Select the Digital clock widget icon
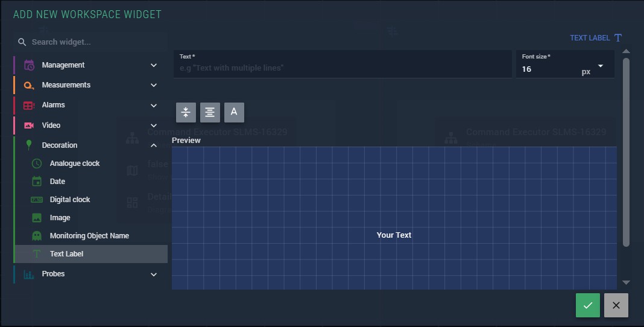This screenshot has width=644, height=327. 37,200
